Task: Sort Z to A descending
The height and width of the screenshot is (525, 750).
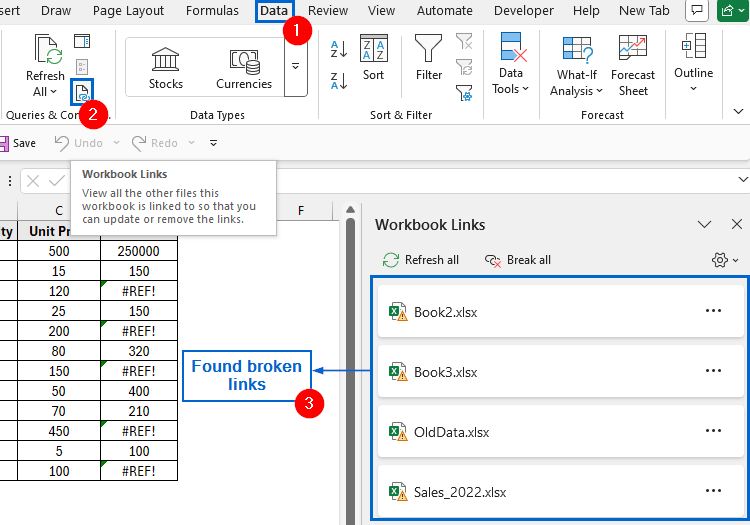Action: tap(339, 80)
